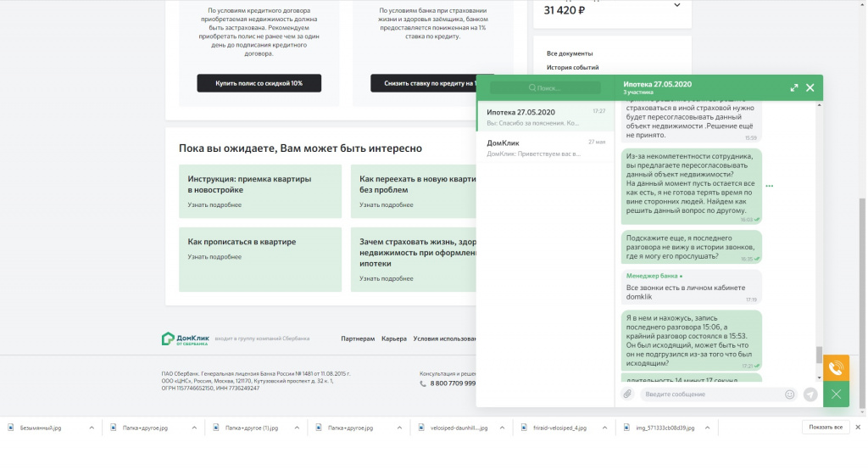
Task: Close the Ипотека 27.05.2020 chat panel
Action: (810, 87)
